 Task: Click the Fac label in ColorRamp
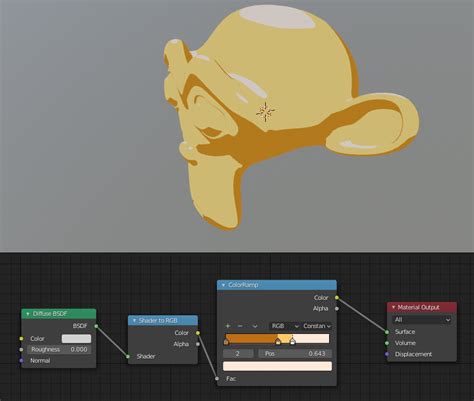(x=231, y=379)
